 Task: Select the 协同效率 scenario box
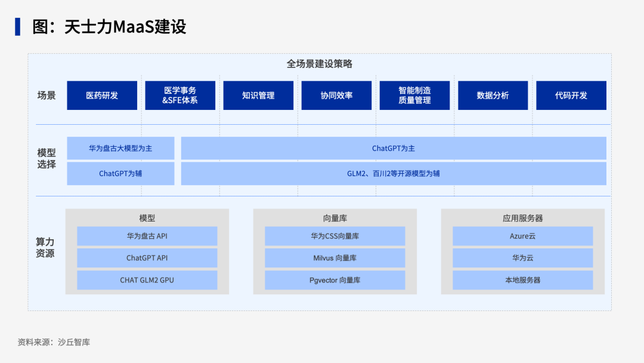point(336,96)
